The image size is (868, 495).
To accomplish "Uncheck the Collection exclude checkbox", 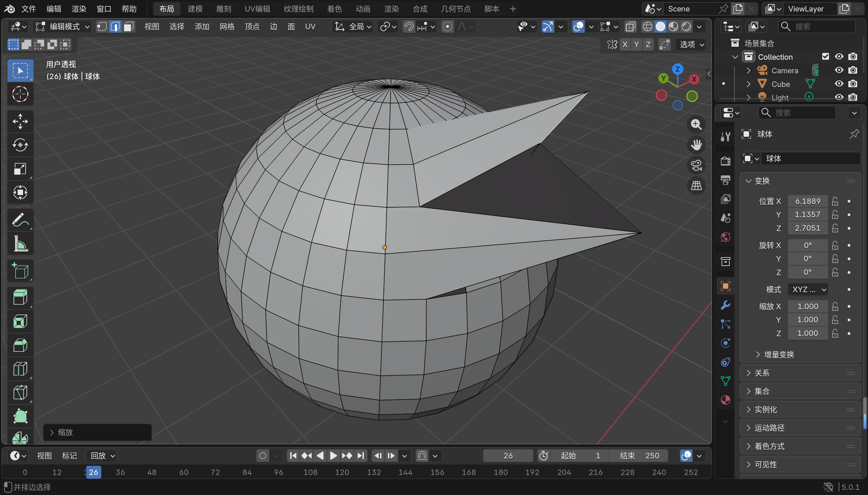I will point(825,56).
